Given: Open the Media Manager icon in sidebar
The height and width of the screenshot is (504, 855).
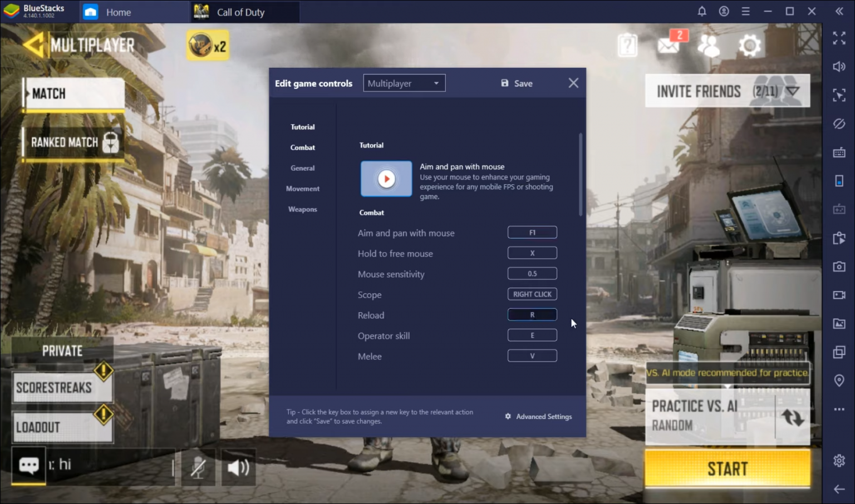Looking at the screenshot, I should (839, 323).
